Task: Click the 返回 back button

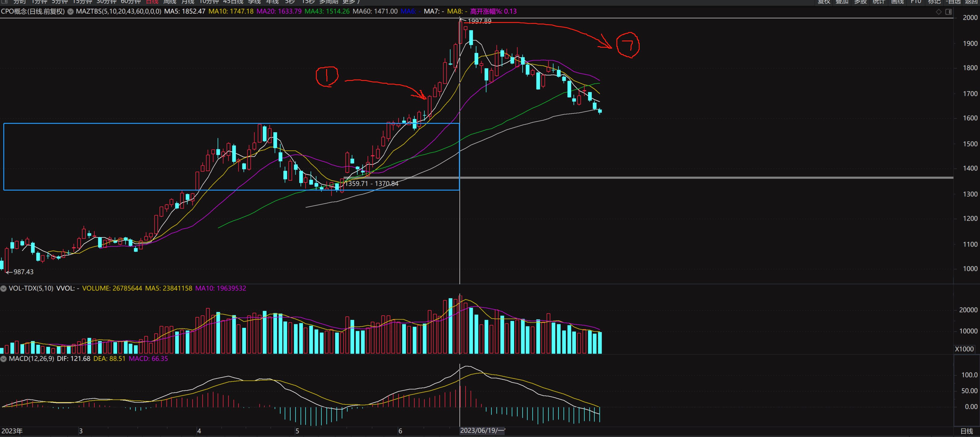Action: (x=971, y=2)
